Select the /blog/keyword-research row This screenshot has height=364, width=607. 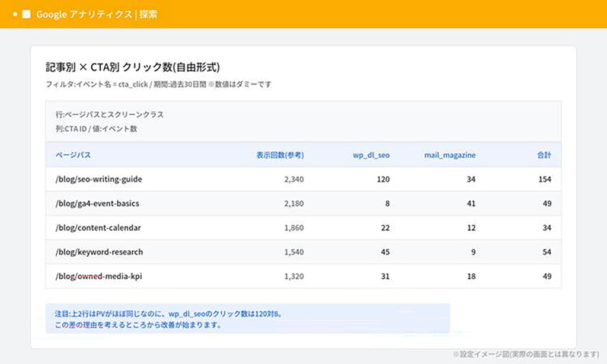click(x=303, y=252)
